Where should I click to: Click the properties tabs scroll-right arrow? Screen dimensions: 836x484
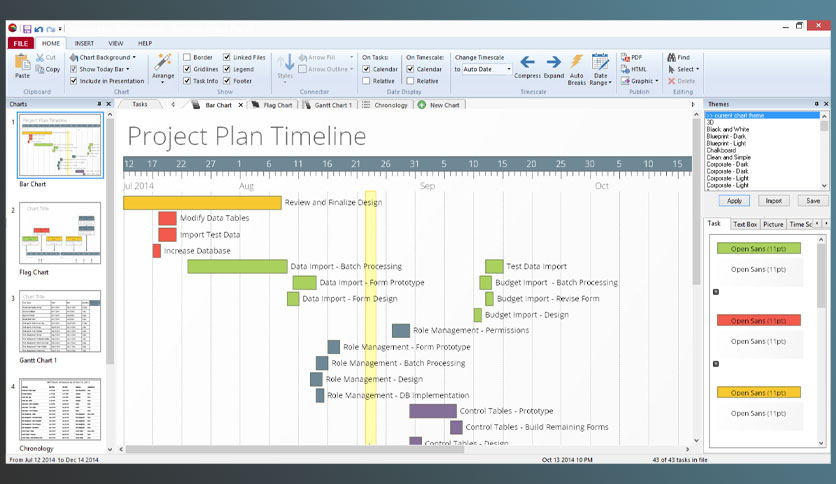pos(826,224)
